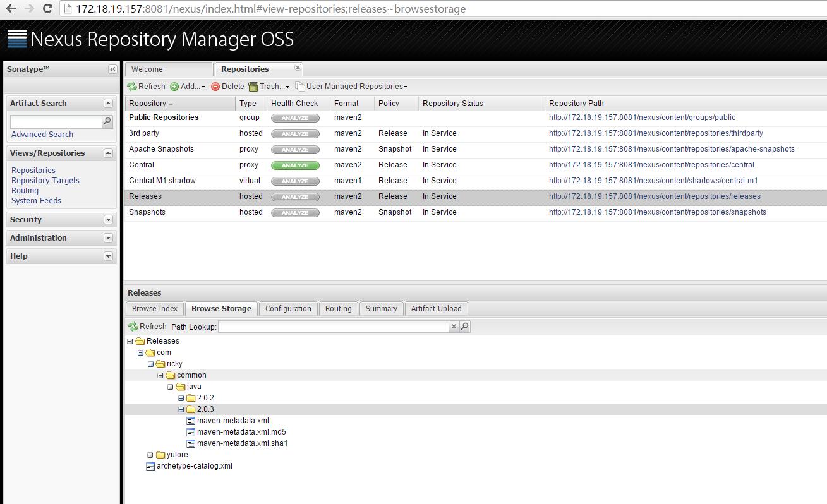Collapse the ricky tree node

[x=150, y=364]
